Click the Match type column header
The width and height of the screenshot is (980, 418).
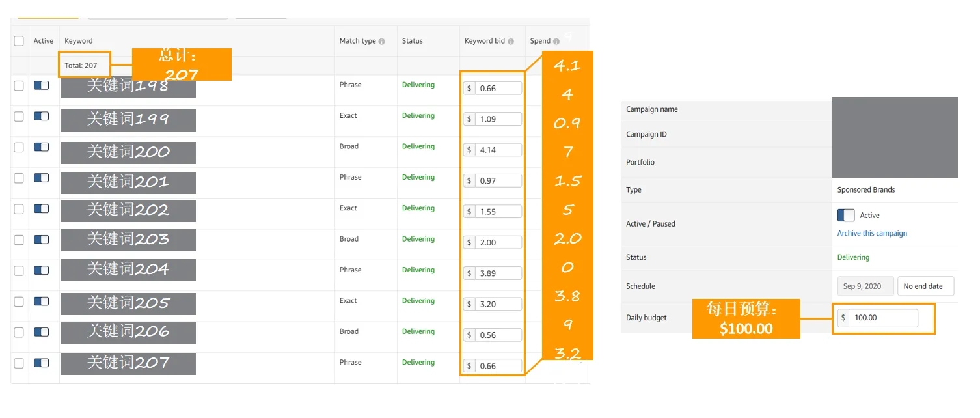click(x=358, y=41)
